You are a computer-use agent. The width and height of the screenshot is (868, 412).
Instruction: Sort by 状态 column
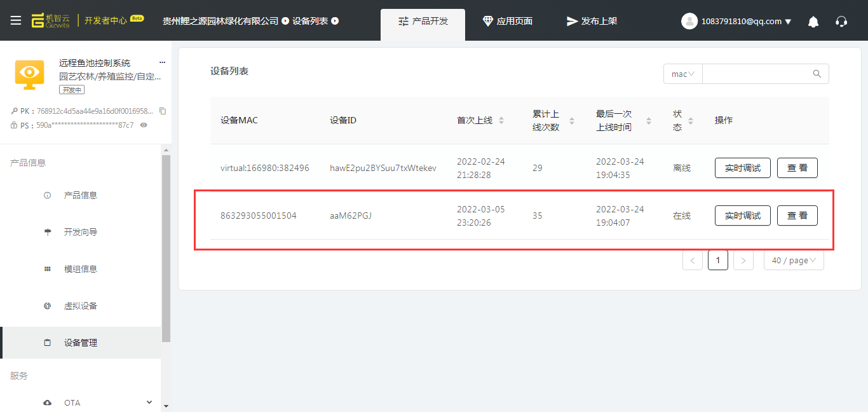tap(691, 121)
